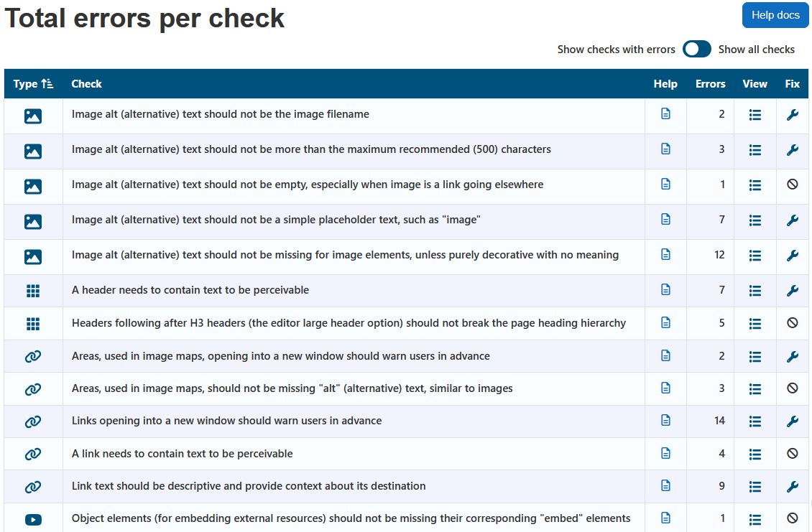812x532 pixels.
Task: Click grid type icon for header text row
Action: pos(33,291)
